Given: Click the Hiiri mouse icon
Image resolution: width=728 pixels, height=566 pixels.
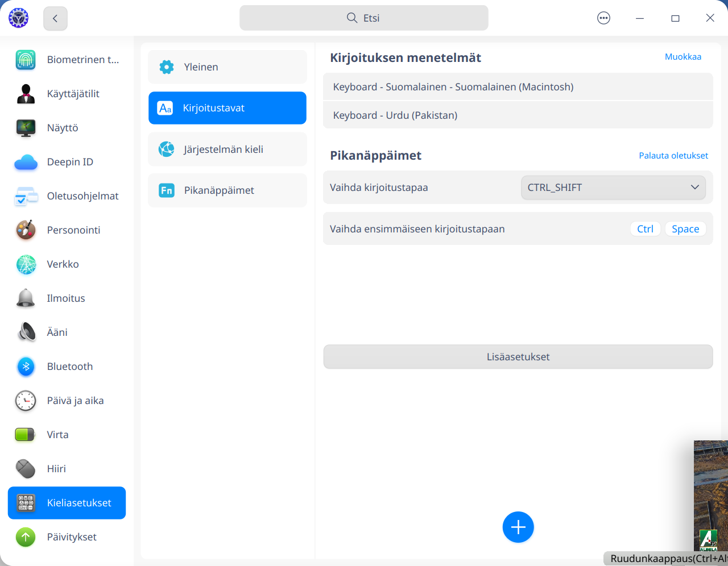Looking at the screenshot, I should (26, 469).
